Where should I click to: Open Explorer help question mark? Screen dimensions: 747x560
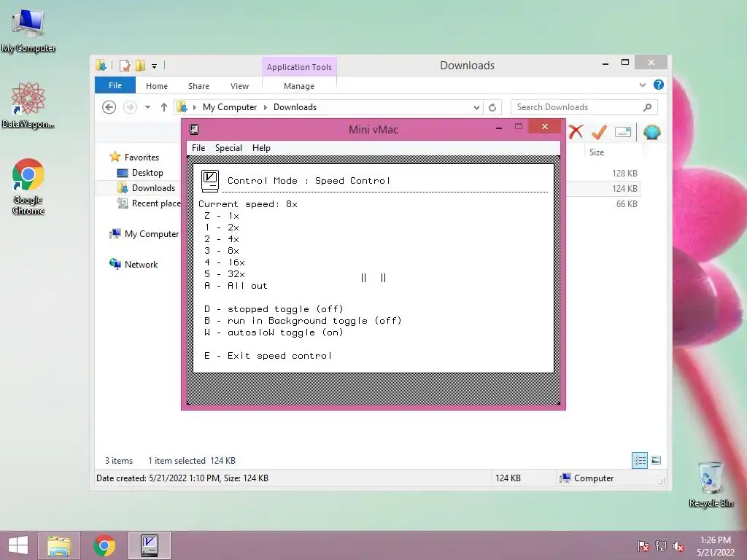click(659, 85)
